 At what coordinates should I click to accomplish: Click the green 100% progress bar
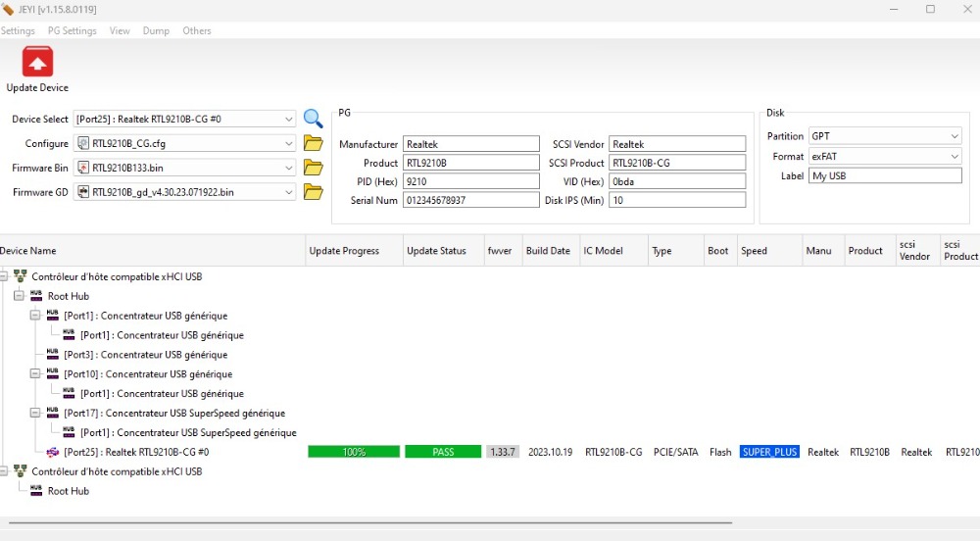[354, 452]
